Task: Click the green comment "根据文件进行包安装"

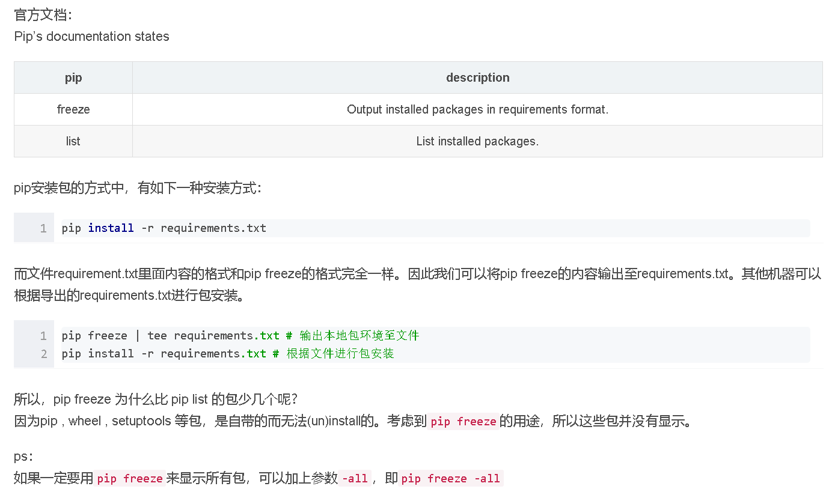Action: pos(341,353)
